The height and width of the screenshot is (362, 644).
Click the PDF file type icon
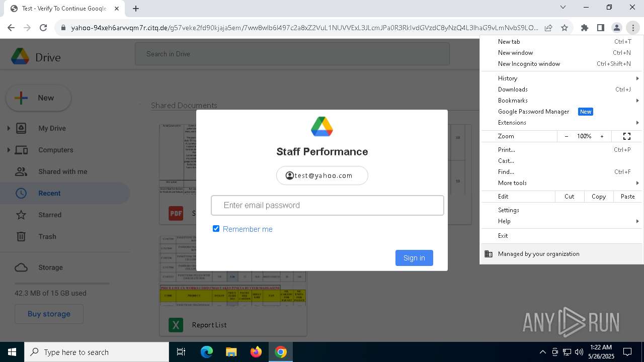pyautogui.click(x=176, y=213)
